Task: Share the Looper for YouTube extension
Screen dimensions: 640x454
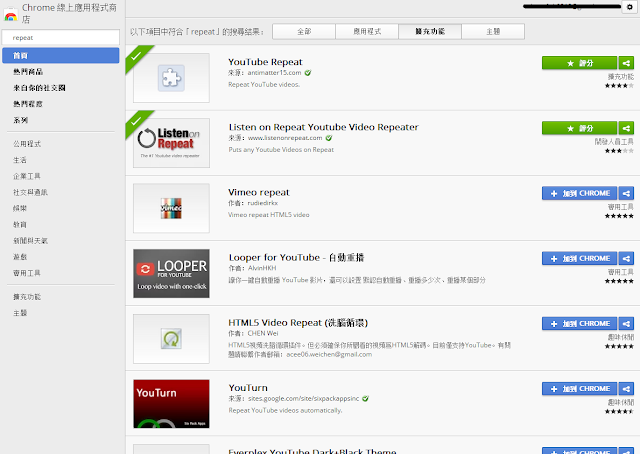Action: 626,258
